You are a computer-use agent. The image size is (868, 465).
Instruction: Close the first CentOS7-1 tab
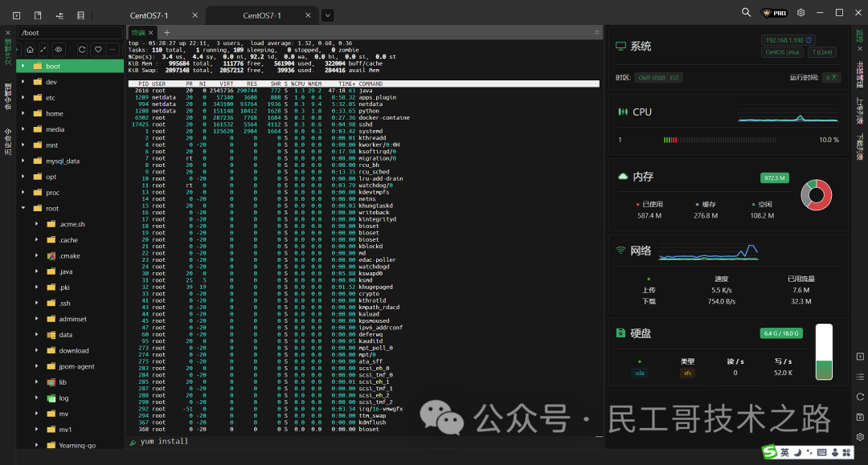(x=194, y=15)
